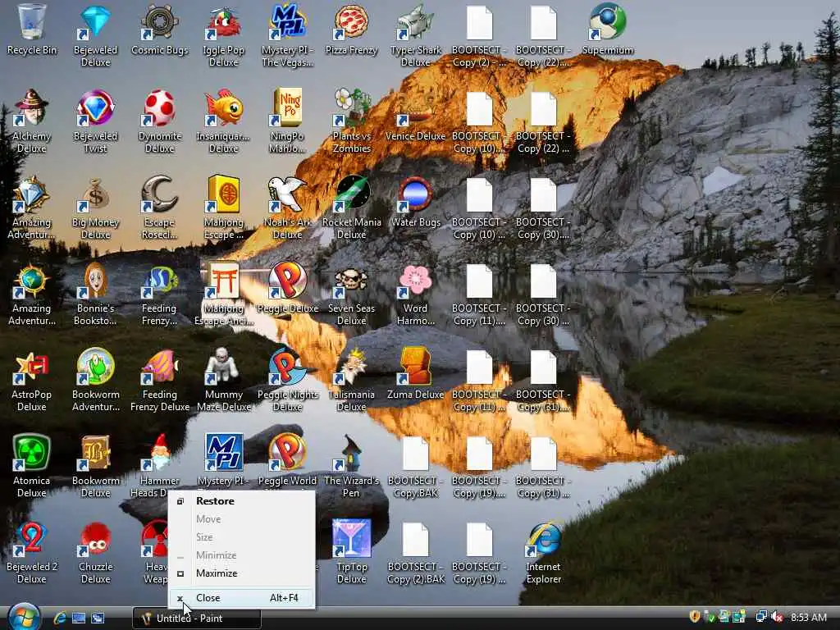Select the Cosmic Bugs shortcut

coord(160,30)
